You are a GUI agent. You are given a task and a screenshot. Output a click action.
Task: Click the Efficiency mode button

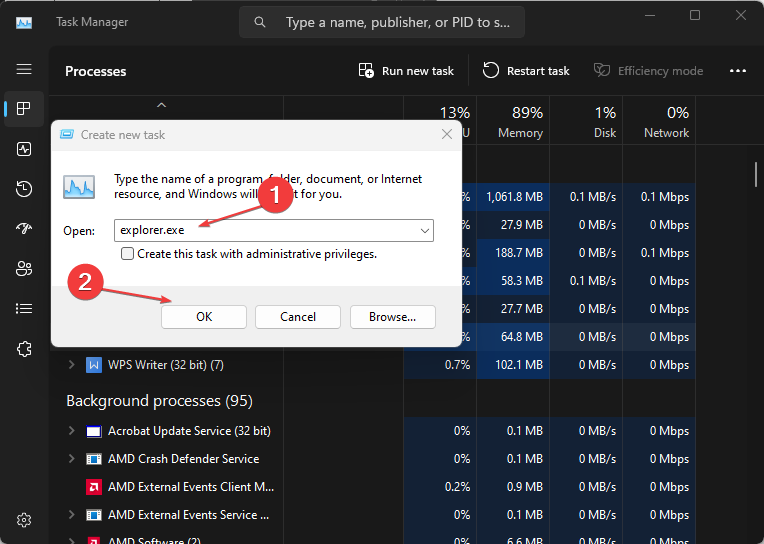(x=649, y=71)
